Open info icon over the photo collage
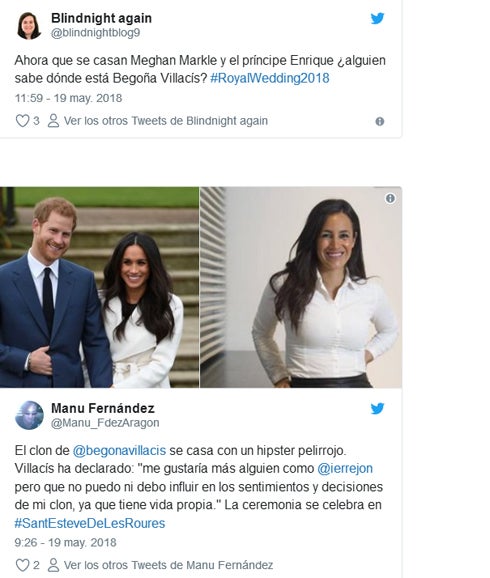Image resolution: width=490 pixels, height=578 pixels. [390, 199]
